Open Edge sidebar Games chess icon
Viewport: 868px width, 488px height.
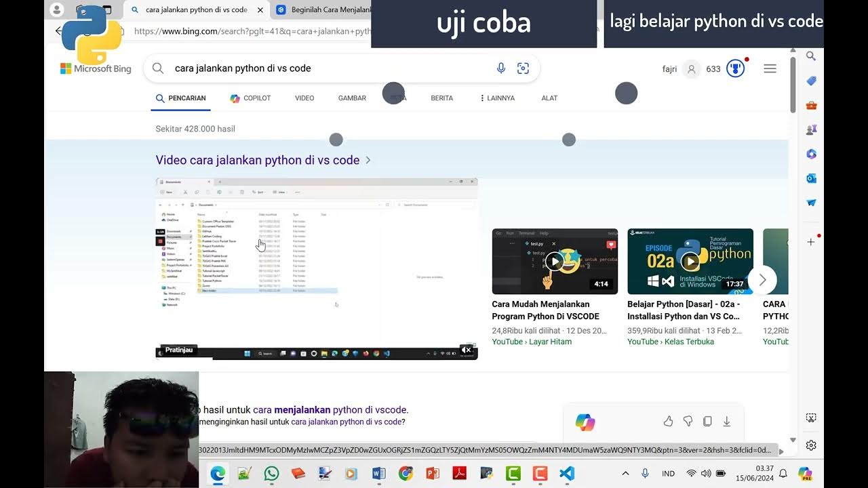pos(811,129)
